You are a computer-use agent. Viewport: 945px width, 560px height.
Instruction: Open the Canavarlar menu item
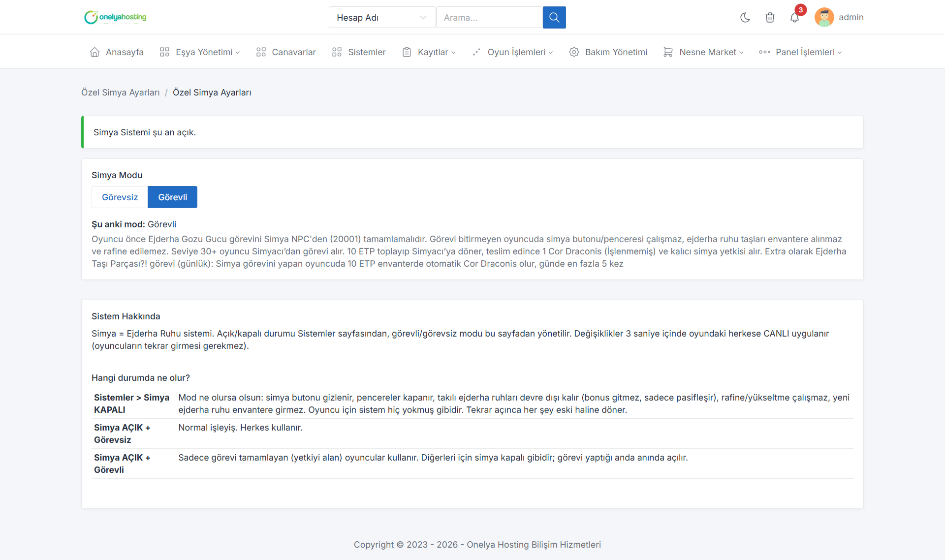[286, 52]
